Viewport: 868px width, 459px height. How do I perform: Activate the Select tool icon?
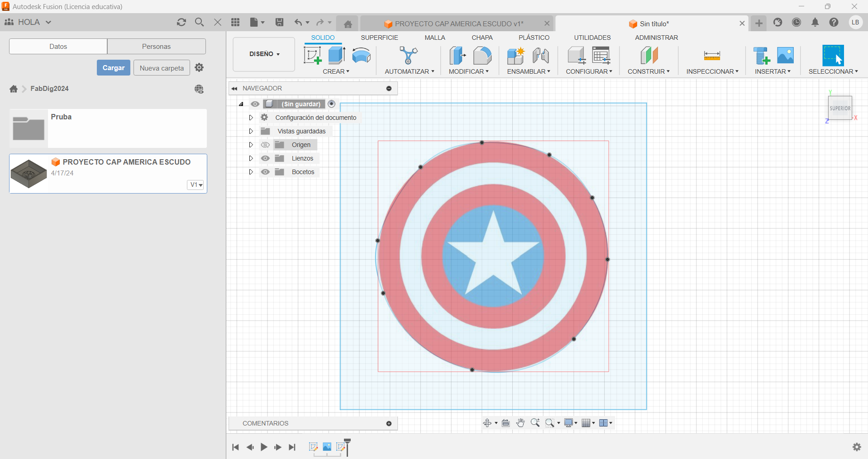(833, 56)
